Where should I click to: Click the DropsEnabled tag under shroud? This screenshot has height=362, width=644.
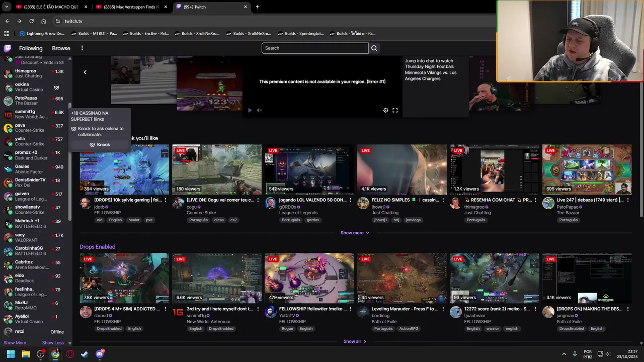tap(109, 329)
